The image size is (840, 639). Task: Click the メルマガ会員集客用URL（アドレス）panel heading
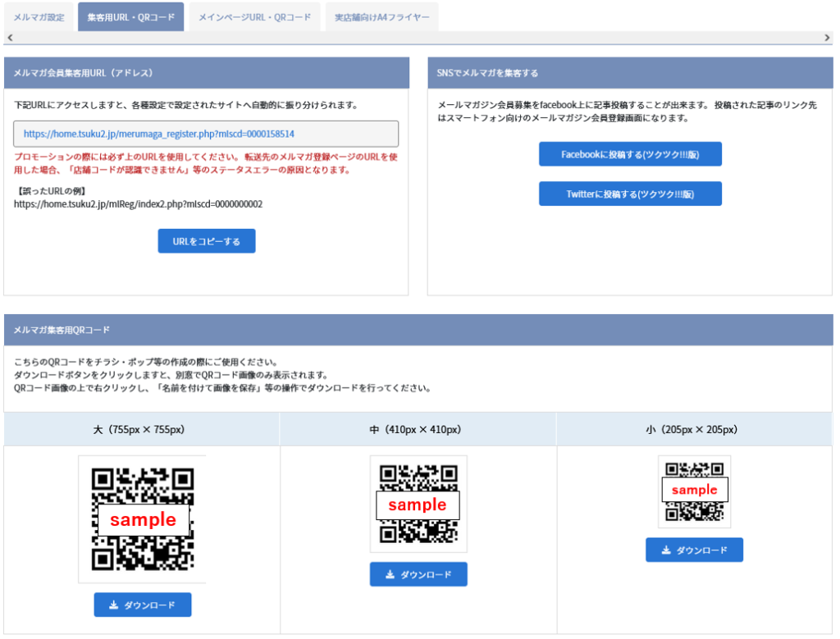click(x=206, y=73)
